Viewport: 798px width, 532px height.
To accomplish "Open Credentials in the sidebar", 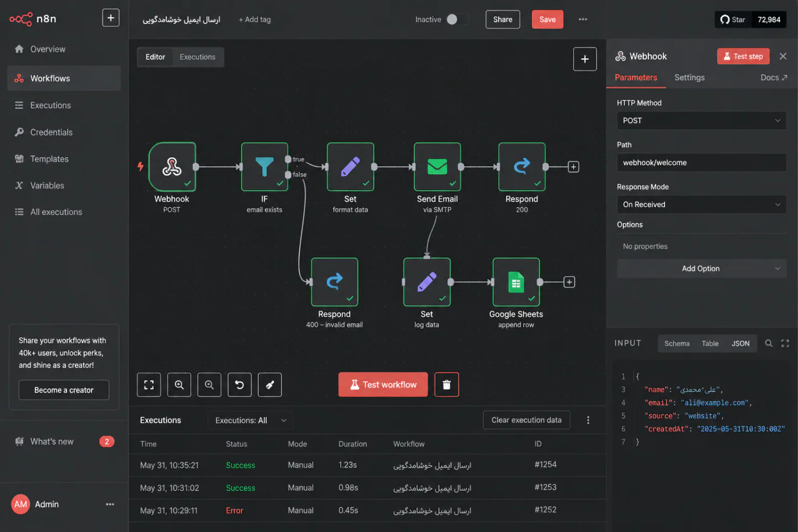I will 64,132.
